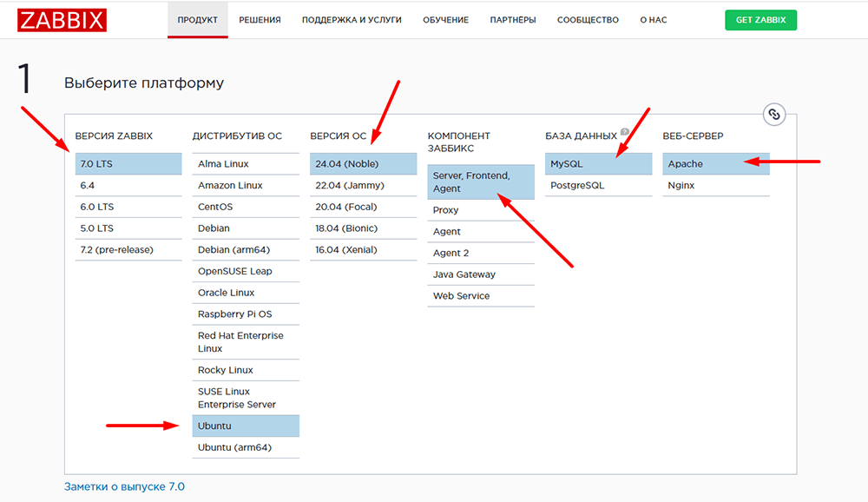This screenshot has height=502, width=868.
Task: Open the О НАС menu item
Action: click(x=654, y=20)
